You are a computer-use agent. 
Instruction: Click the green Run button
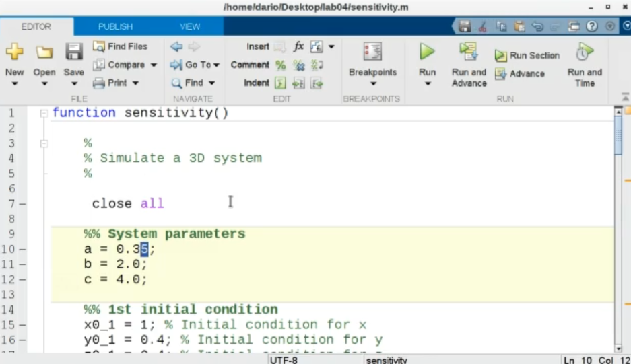tap(427, 52)
